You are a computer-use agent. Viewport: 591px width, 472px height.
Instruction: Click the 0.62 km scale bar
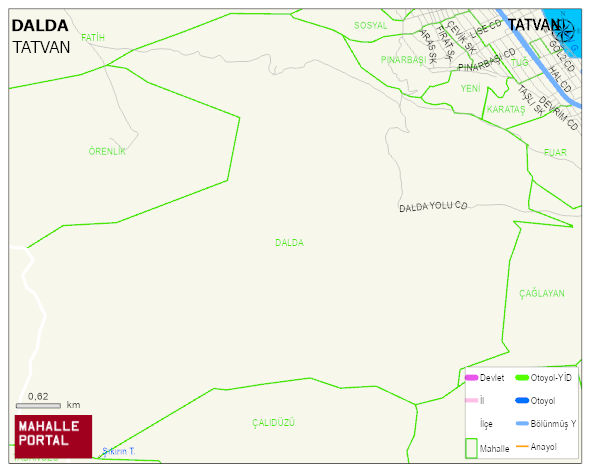(38, 406)
